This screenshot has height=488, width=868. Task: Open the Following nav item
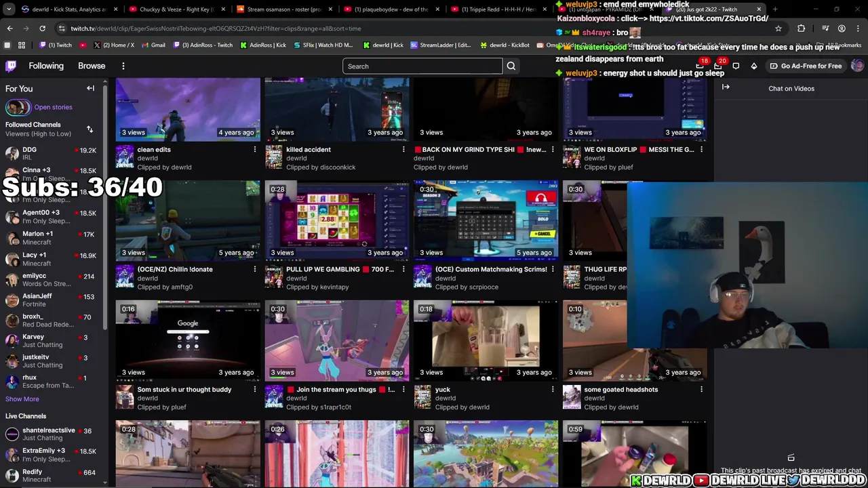(46, 66)
